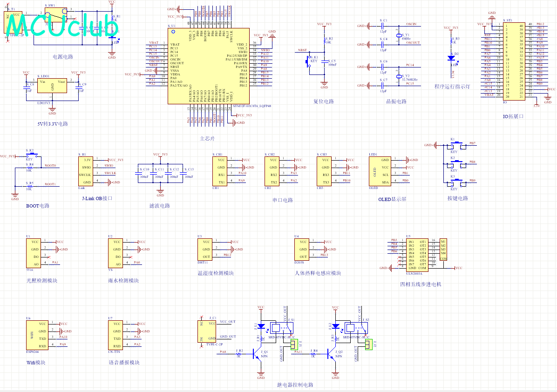Click the J_S2 relay symbol
557x392 pixels.
[x=356, y=328]
